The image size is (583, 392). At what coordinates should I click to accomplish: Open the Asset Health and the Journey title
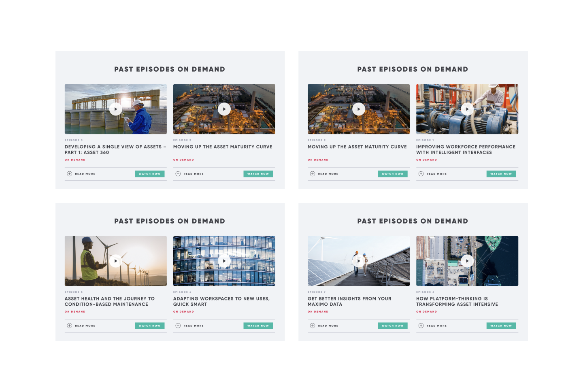tap(110, 301)
